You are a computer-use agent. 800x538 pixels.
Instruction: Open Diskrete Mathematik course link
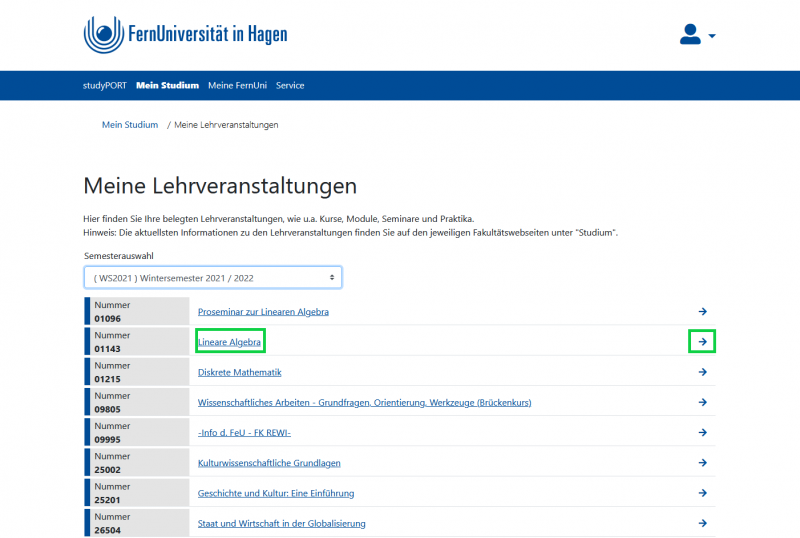point(240,372)
